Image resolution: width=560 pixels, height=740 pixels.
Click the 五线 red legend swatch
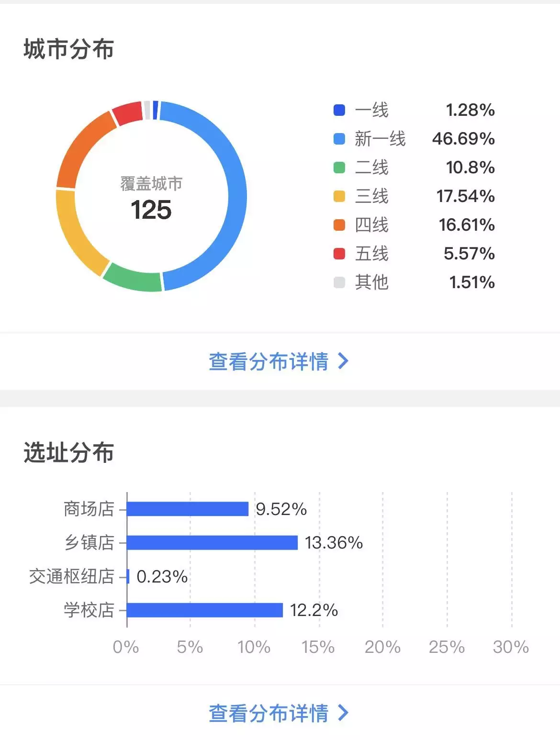[x=339, y=254]
